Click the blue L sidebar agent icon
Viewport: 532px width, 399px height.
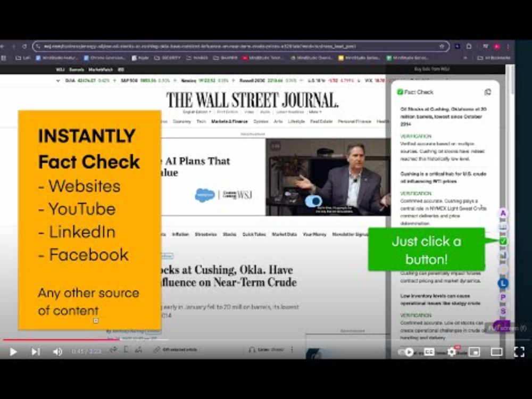[x=503, y=283]
